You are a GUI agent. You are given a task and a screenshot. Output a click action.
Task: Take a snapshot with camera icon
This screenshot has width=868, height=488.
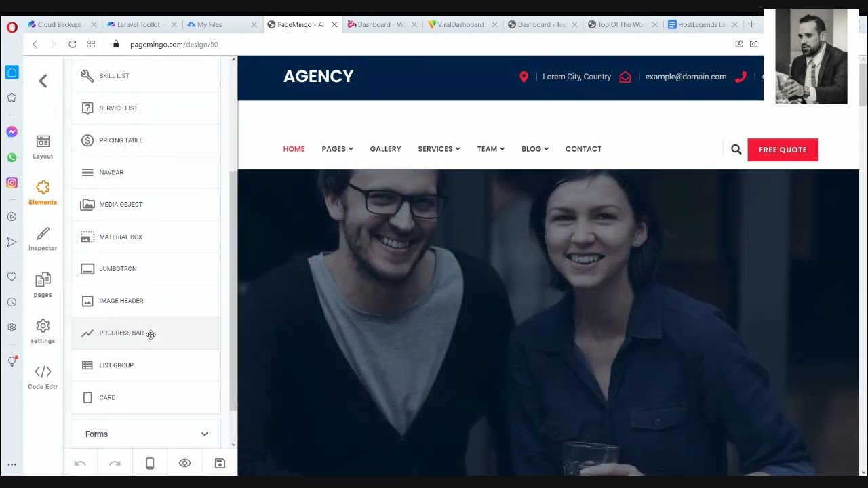[x=753, y=44]
